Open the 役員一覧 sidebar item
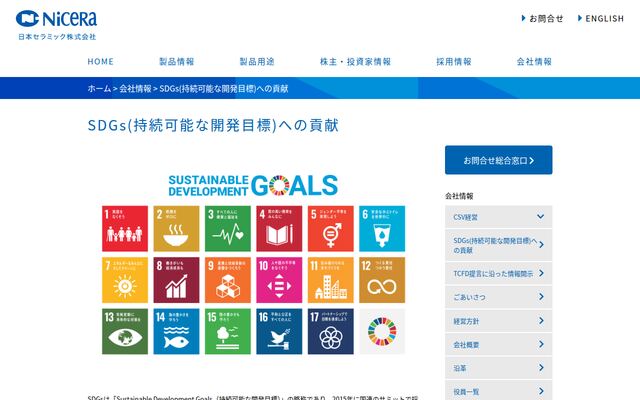This screenshot has width=640, height=400. [x=499, y=391]
